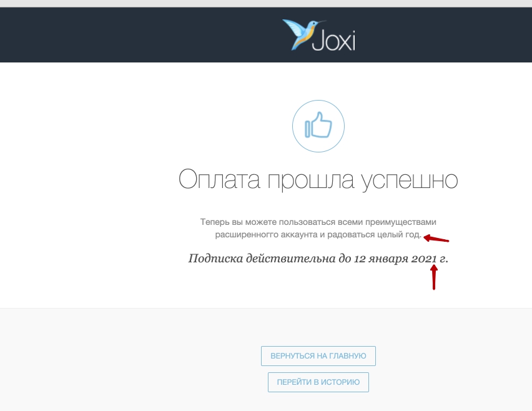Image resolution: width=532 pixels, height=411 pixels.
Task: Click the horizontal red arrow annotation
Action: coord(437,239)
